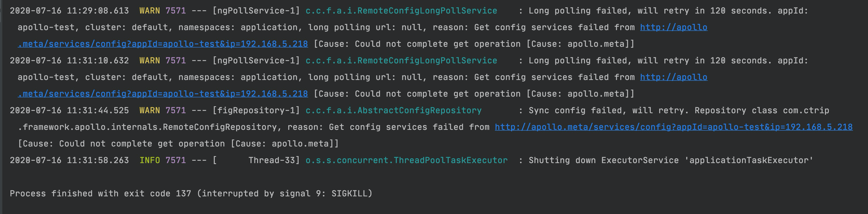Click the figRepository-1 thread name
The height and width of the screenshot is (214, 868).
(x=256, y=111)
